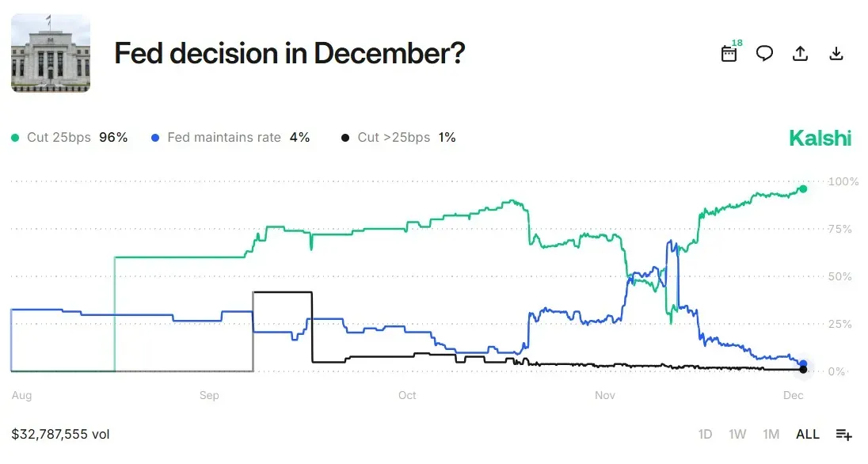Open the market titled Fed decision in December
868x464 pixels.
(291, 54)
